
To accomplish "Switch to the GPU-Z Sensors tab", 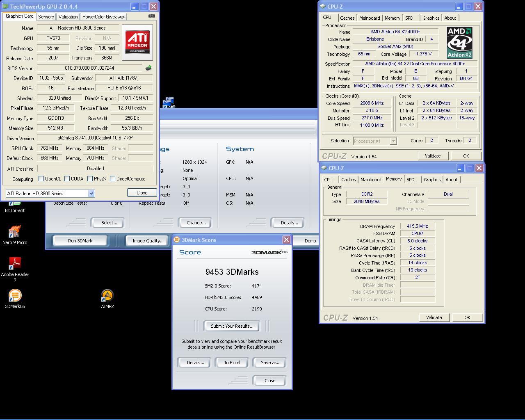I will tap(46, 16).
